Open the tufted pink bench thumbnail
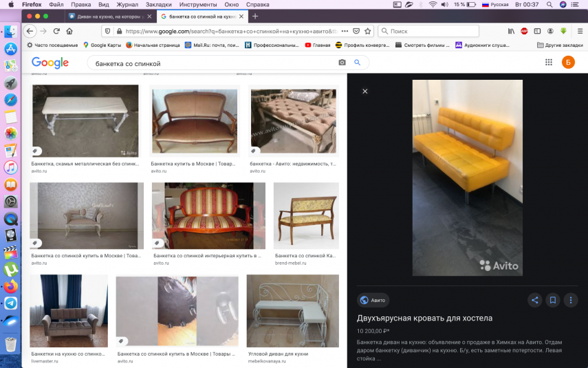This screenshot has width=588, height=368. (x=294, y=121)
